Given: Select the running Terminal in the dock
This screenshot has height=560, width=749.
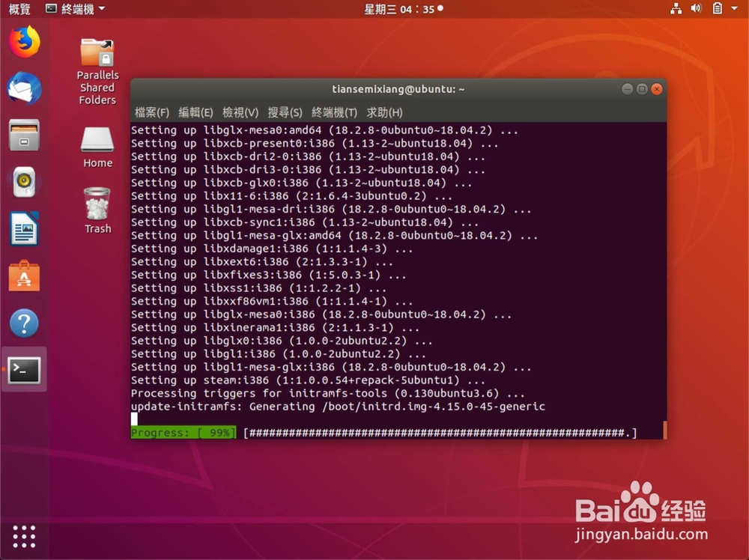Looking at the screenshot, I should tap(24, 369).
